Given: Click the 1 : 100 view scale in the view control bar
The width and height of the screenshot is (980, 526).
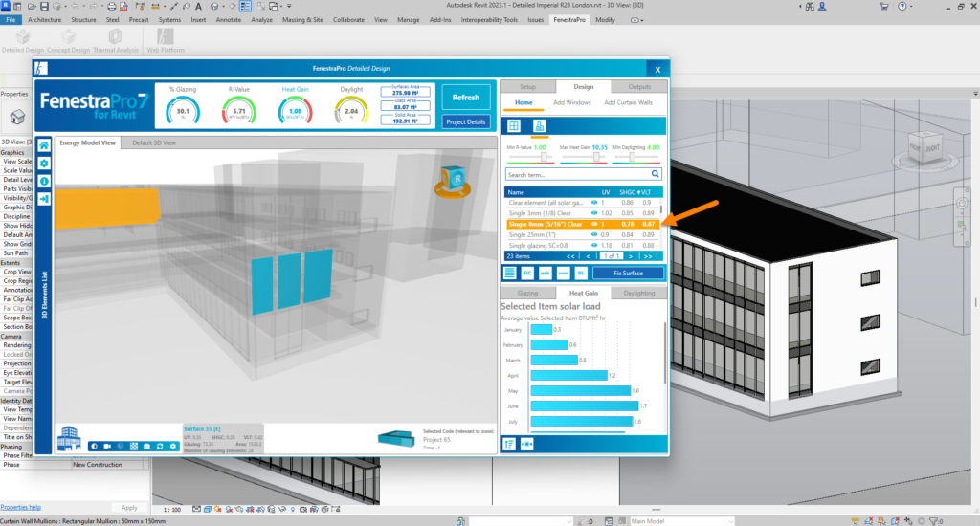Looking at the screenshot, I should click(x=172, y=510).
